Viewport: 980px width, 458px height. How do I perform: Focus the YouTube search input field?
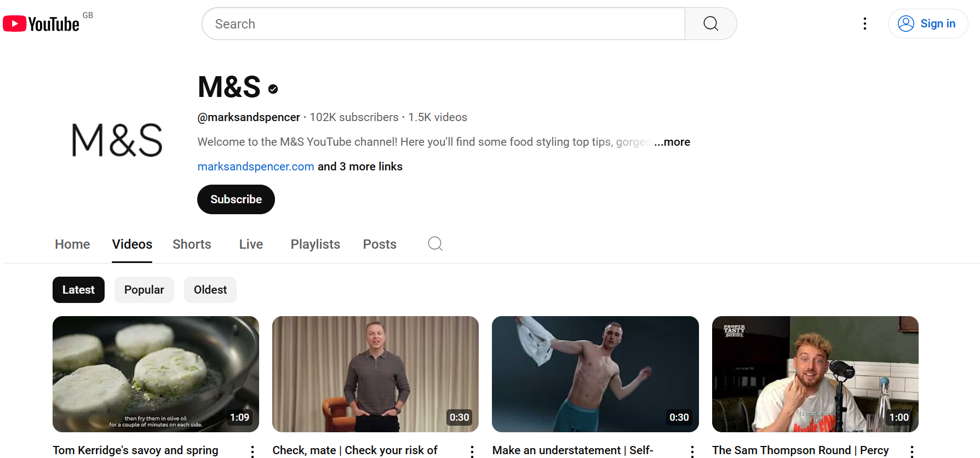443,24
